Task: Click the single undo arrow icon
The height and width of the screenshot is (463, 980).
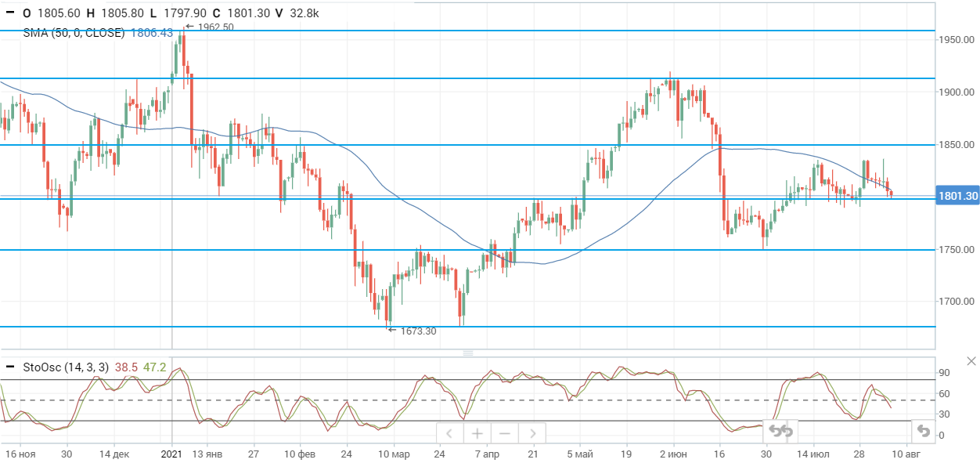Action: coord(924,431)
